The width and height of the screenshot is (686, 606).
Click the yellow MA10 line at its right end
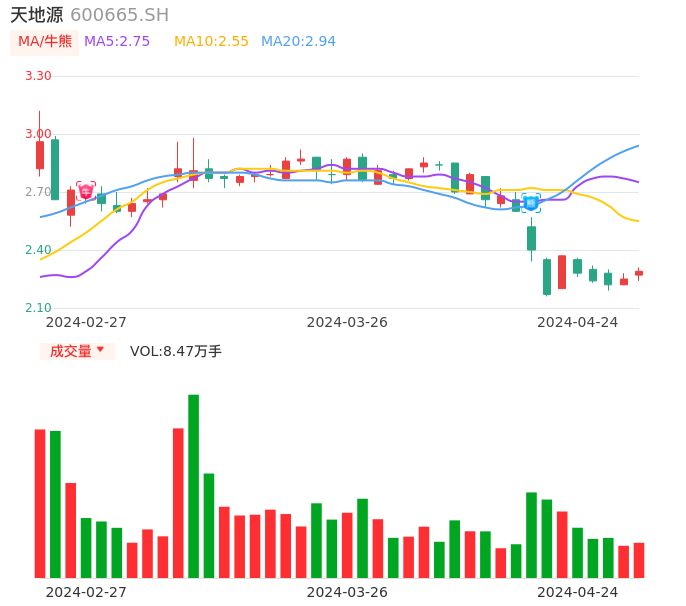click(636, 220)
